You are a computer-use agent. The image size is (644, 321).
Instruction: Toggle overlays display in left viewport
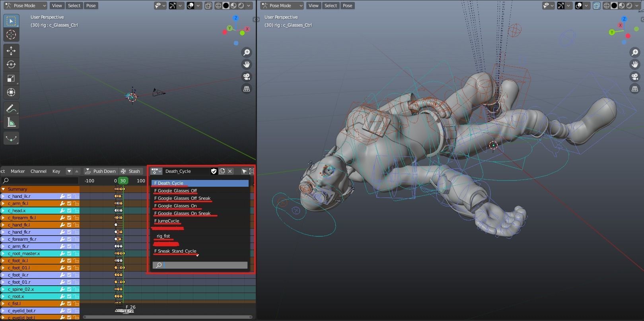pos(191,6)
